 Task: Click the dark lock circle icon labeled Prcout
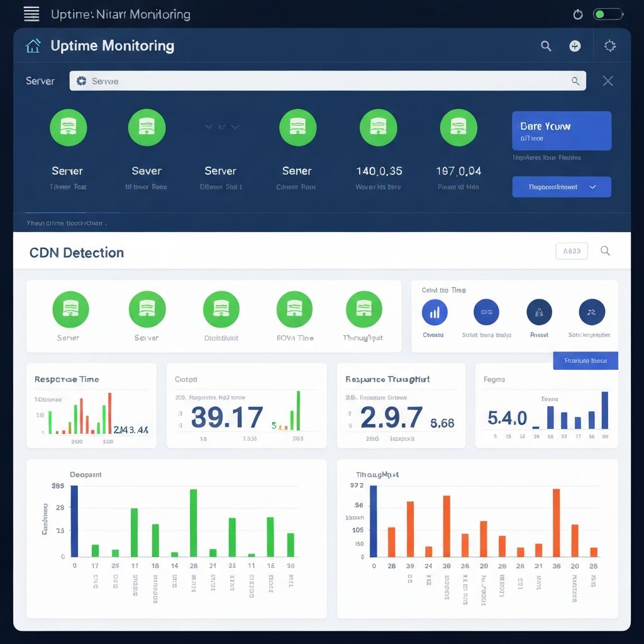[x=538, y=311]
